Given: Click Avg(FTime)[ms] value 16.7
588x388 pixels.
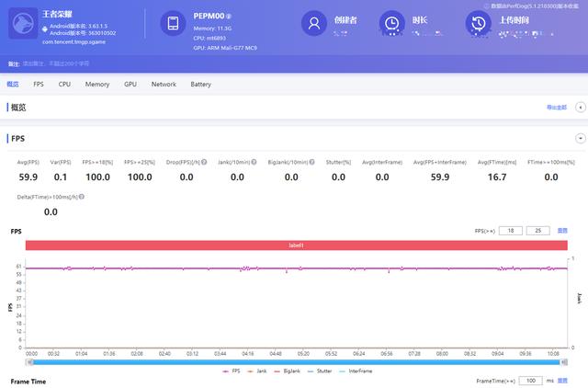Looking at the screenshot, I should pyautogui.click(x=497, y=177).
